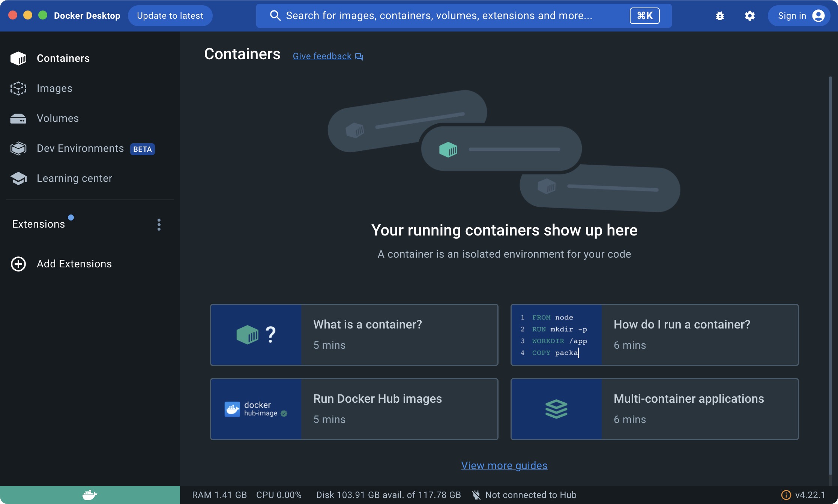
Task: Click the Sign in avatar icon
Action: pyautogui.click(x=818, y=15)
